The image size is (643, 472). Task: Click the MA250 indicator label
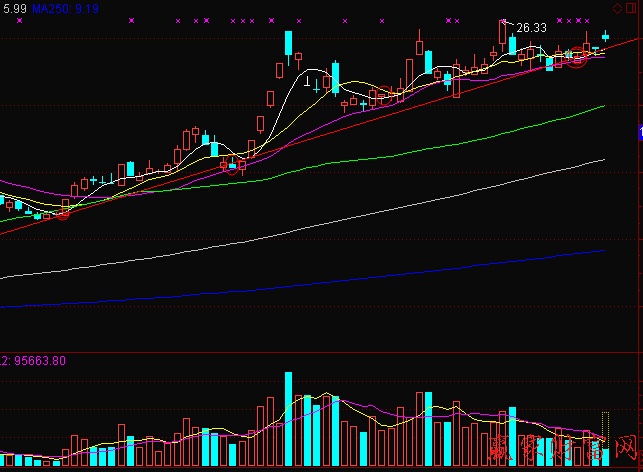(x=65, y=7)
